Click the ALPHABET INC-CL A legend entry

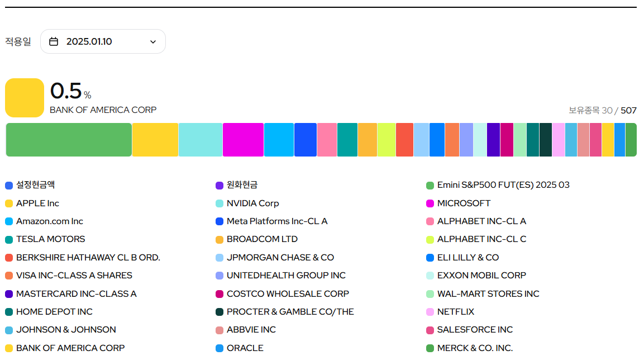tap(476, 221)
